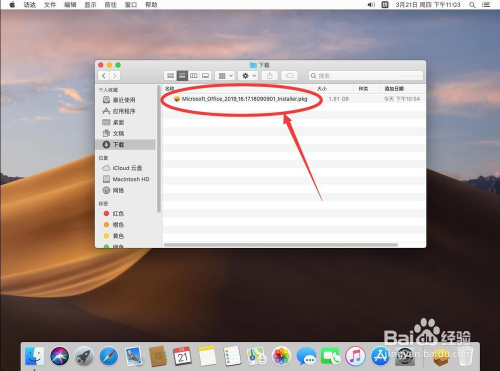Open Launchpad rocket icon in Dock
500x371 pixels.
tap(84, 356)
